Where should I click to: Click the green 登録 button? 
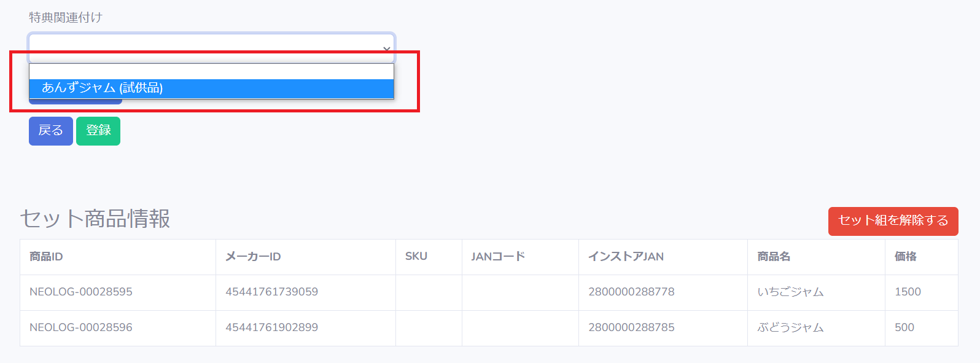(x=98, y=131)
